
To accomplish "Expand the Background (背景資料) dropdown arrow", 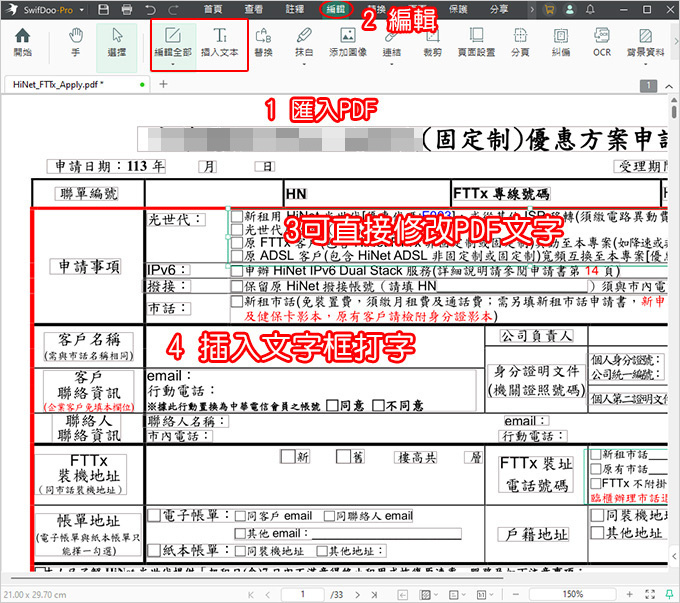I will click(x=645, y=64).
